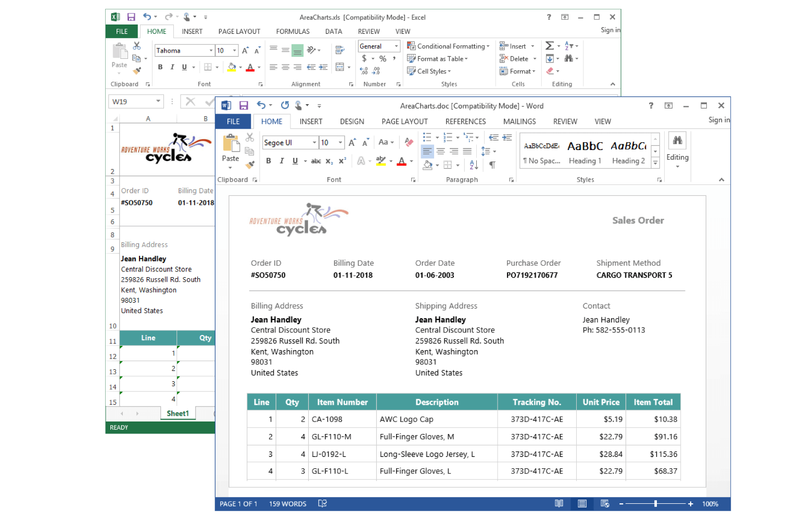
Task: Enable center paragraph alignment
Action: [x=440, y=151]
